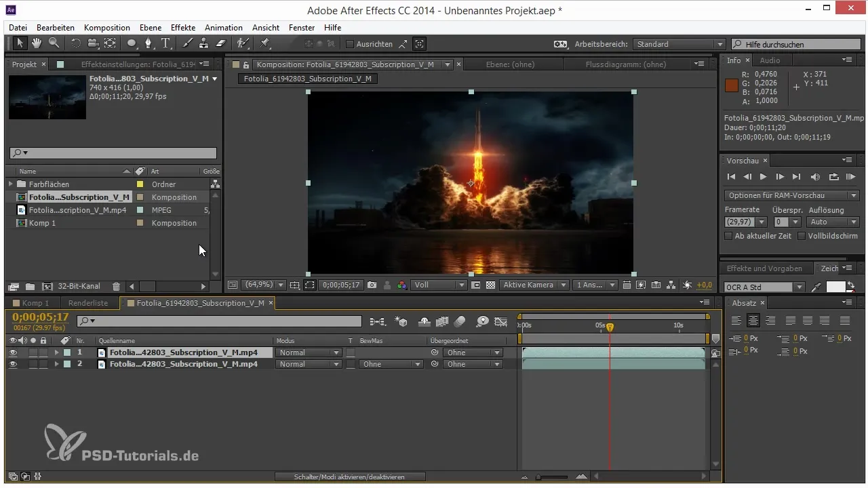The image size is (868, 488).
Task: Select the Pan Behind anchor point tool
Action: (110, 43)
